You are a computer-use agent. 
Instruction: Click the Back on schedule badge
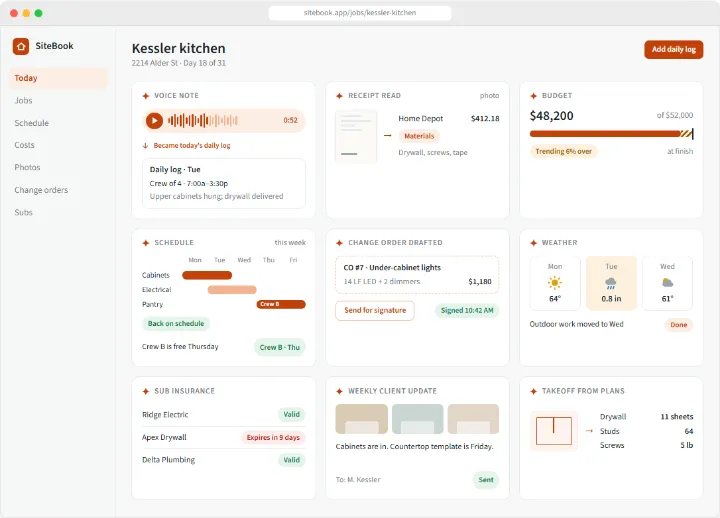176,323
